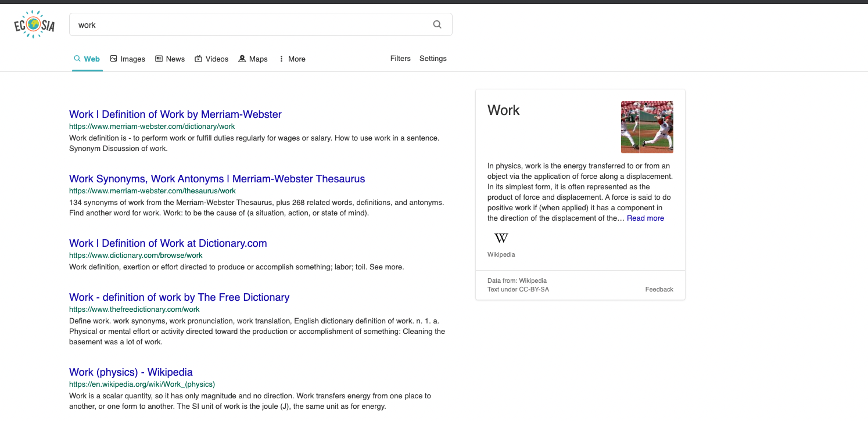The image size is (868, 421).
Task: Click the baseball thumbnail in Work panel
Action: click(x=647, y=127)
